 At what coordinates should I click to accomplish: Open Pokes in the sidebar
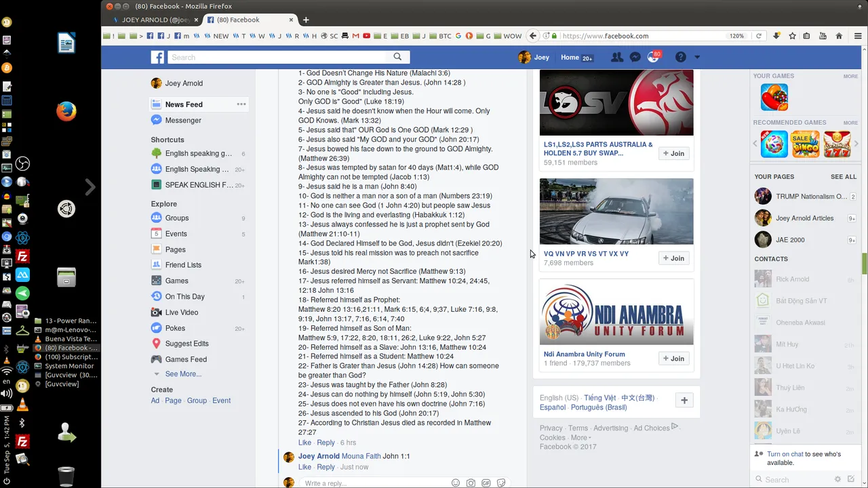(175, 328)
